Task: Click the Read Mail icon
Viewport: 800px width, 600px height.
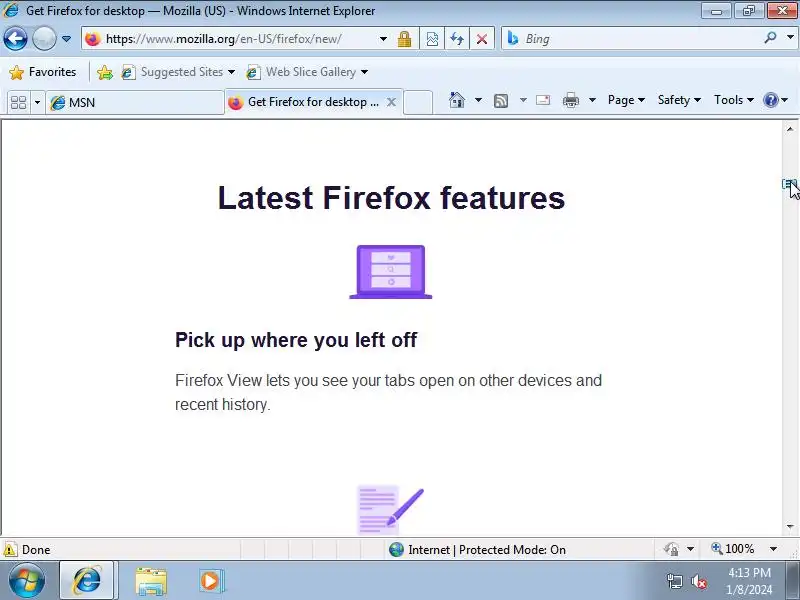Action: coord(543,100)
